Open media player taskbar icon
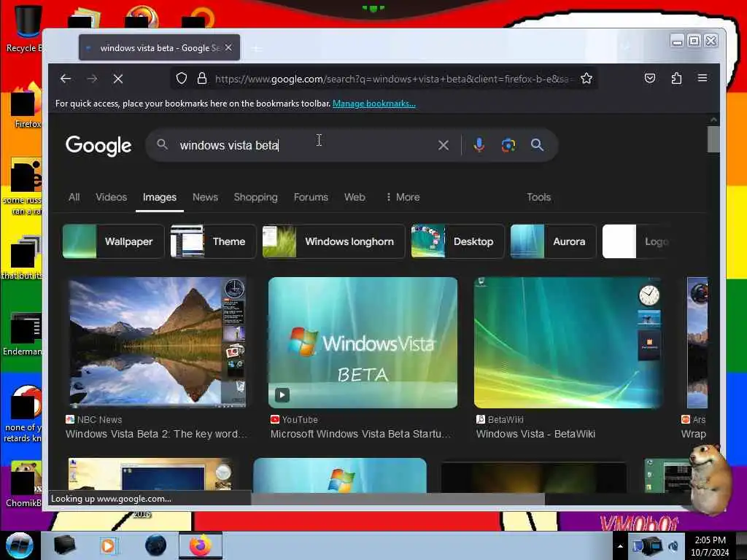 (x=108, y=545)
